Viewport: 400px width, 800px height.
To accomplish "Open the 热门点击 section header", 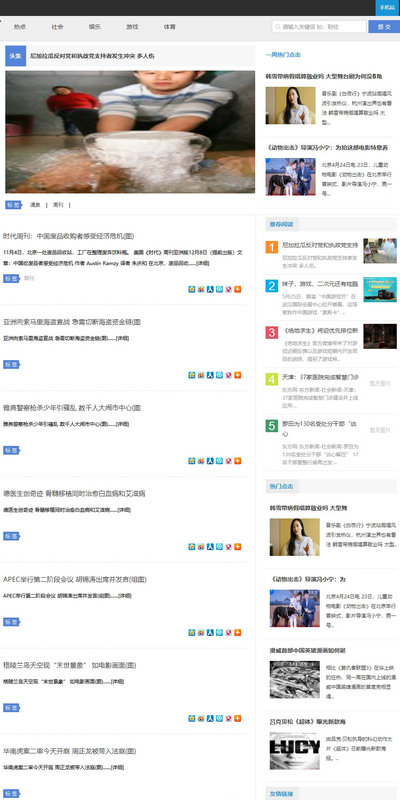I will [x=282, y=486].
